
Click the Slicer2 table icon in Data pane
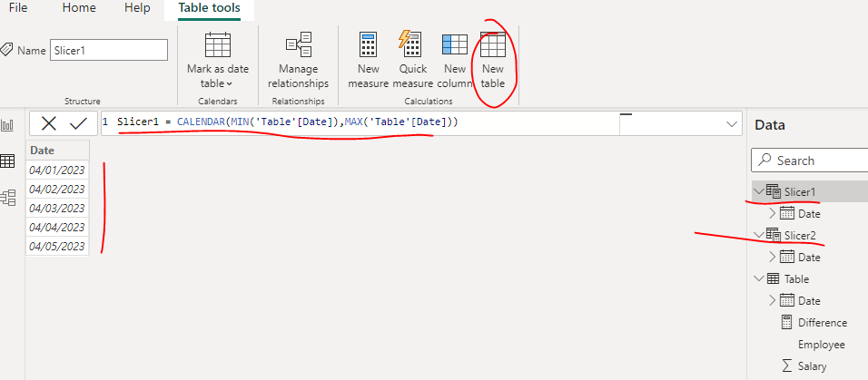click(774, 235)
